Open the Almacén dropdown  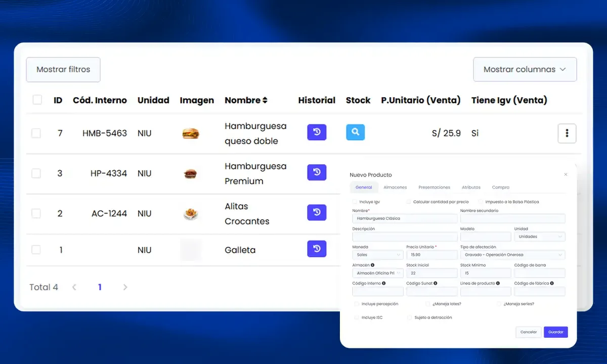tap(378, 273)
